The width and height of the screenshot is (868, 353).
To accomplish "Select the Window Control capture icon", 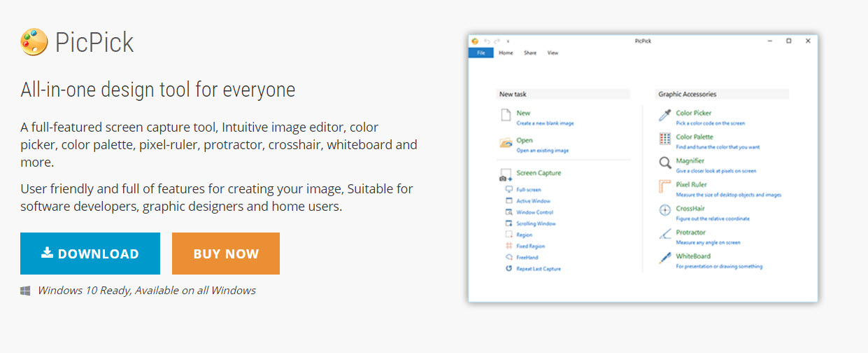I will [x=509, y=212].
